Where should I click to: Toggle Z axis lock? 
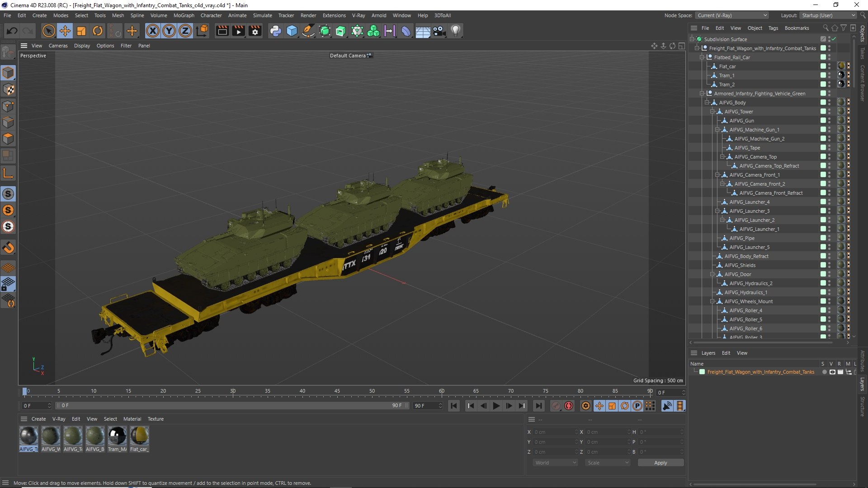pos(185,31)
